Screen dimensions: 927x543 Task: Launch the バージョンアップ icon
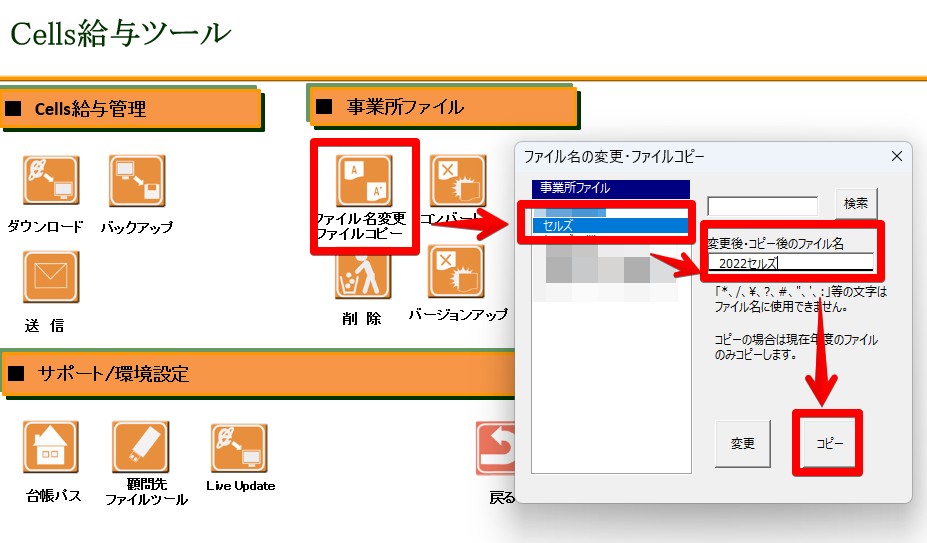coord(457,273)
